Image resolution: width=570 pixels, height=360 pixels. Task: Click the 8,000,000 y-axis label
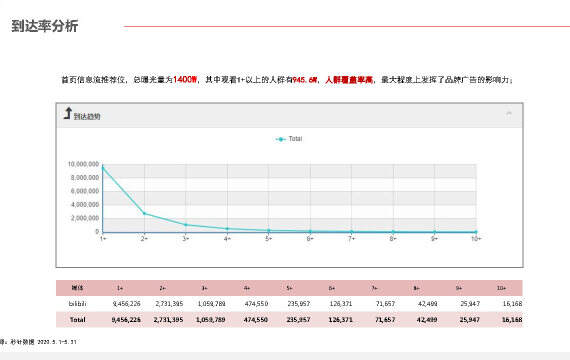tap(85, 178)
